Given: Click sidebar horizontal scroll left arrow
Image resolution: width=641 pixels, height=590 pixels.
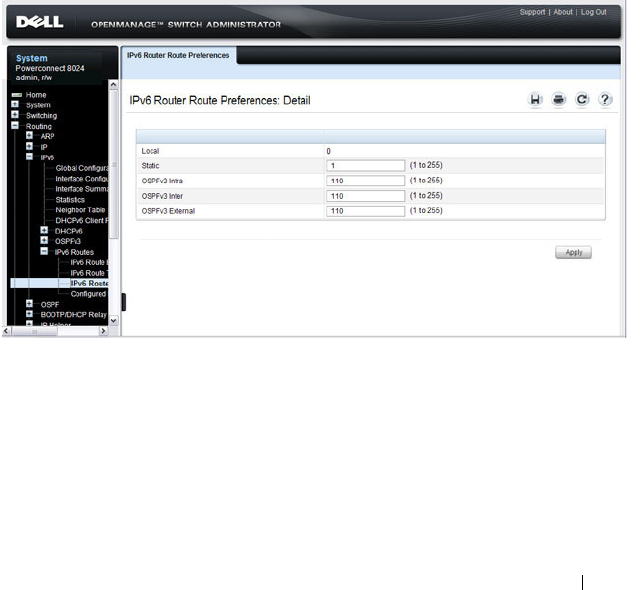Looking at the screenshot, I should (6, 331).
